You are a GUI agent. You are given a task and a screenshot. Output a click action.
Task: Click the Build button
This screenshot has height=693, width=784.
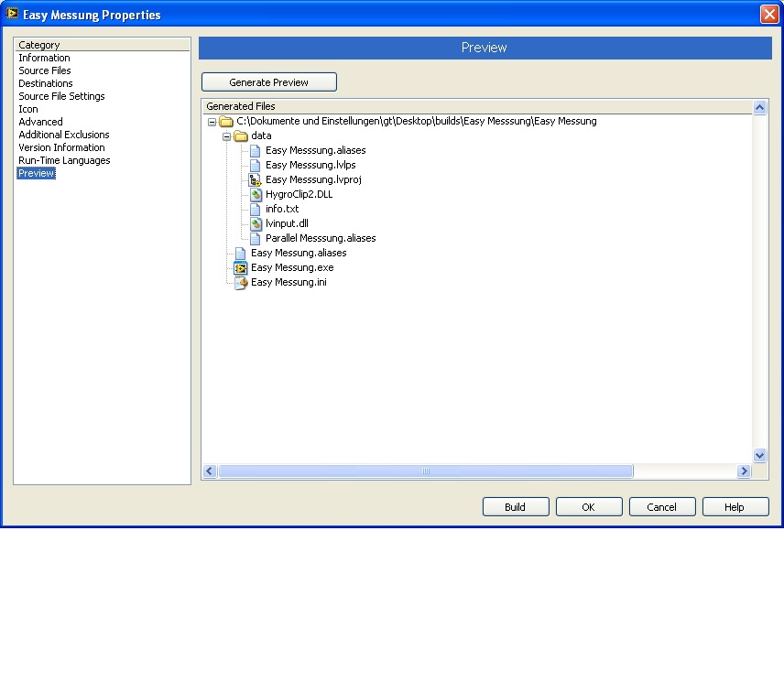pos(516,506)
